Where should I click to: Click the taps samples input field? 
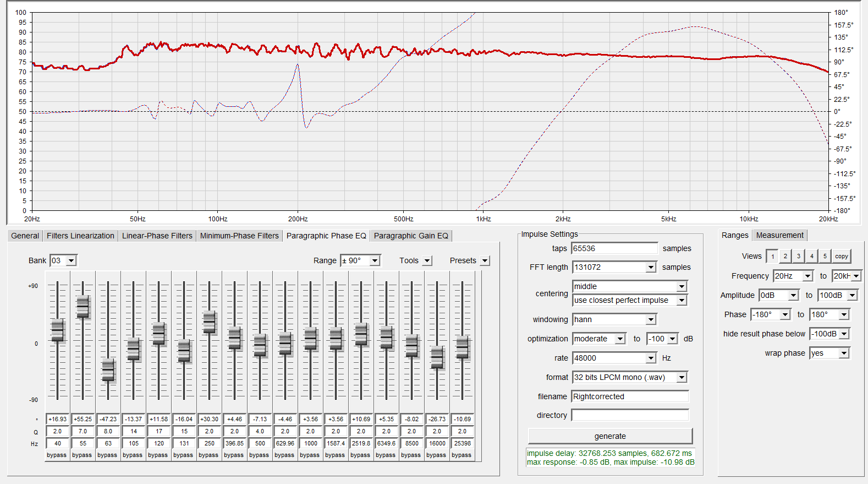click(x=614, y=248)
